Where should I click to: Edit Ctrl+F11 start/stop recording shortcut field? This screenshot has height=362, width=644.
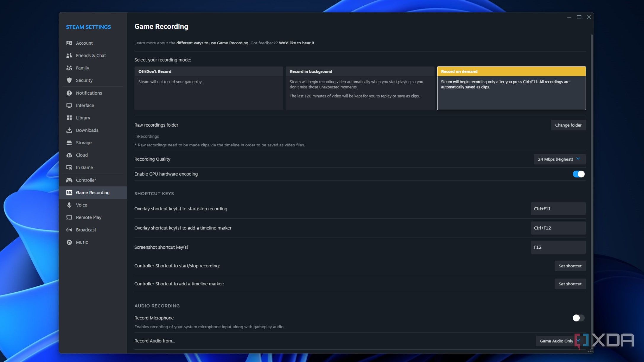click(x=558, y=209)
